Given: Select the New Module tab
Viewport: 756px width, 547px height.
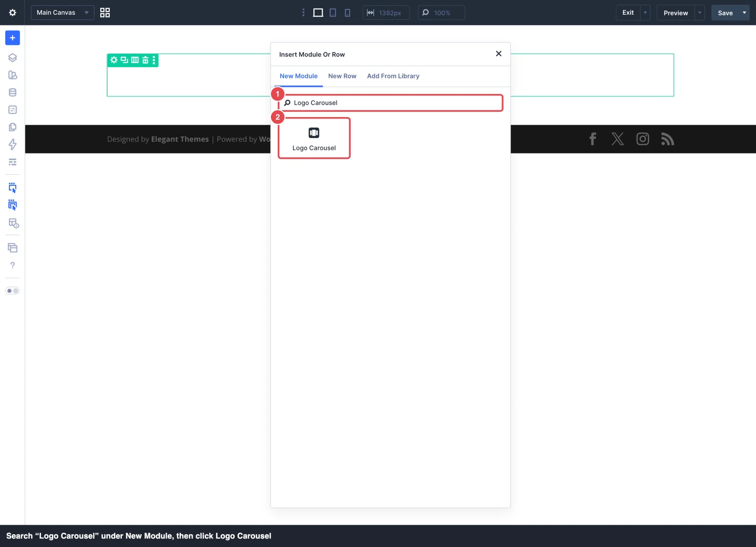Looking at the screenshot, I should coord(299,76).
